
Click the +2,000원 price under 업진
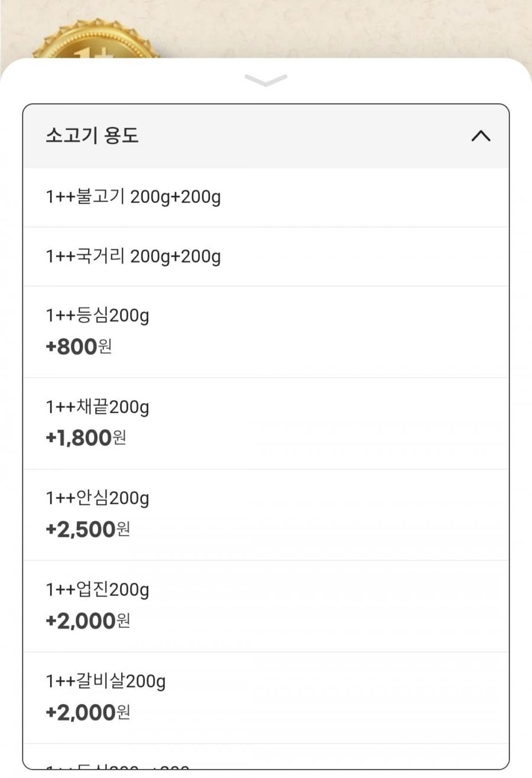[x=87, y=621]
